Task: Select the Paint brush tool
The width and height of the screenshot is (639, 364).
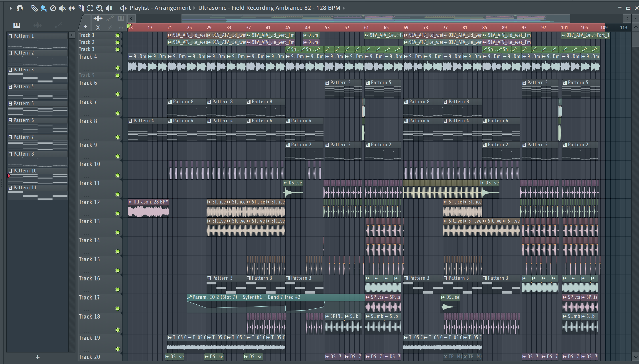Action: point(43,8)
